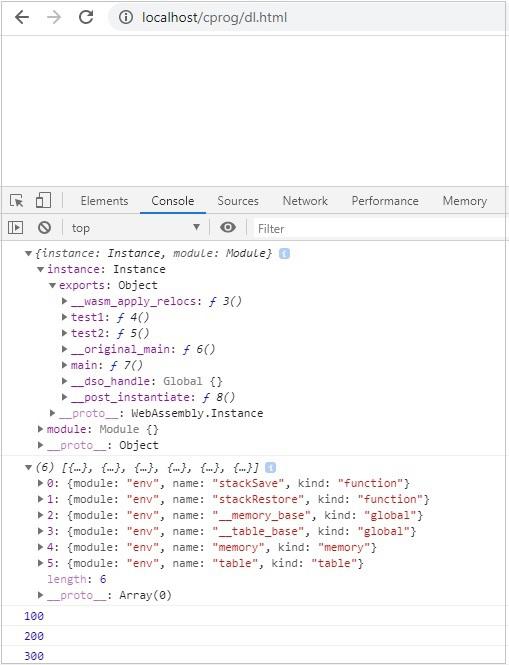Create live expression with the eye icon
509x665 pixels.
point(228,227)
